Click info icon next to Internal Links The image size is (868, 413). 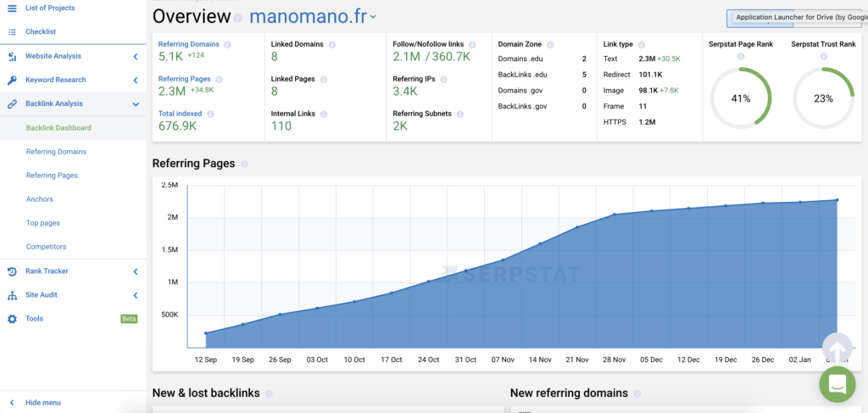tap(323, 114)
